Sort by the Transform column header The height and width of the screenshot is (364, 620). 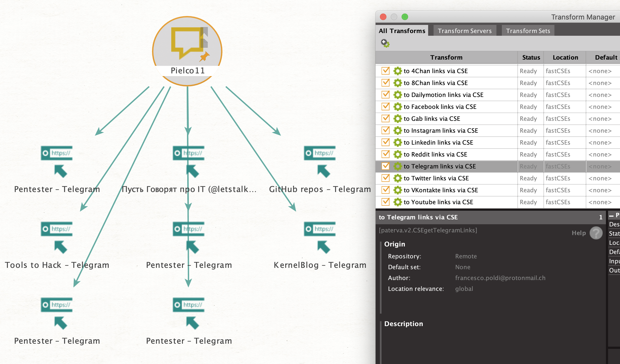(x=446, y=57)
